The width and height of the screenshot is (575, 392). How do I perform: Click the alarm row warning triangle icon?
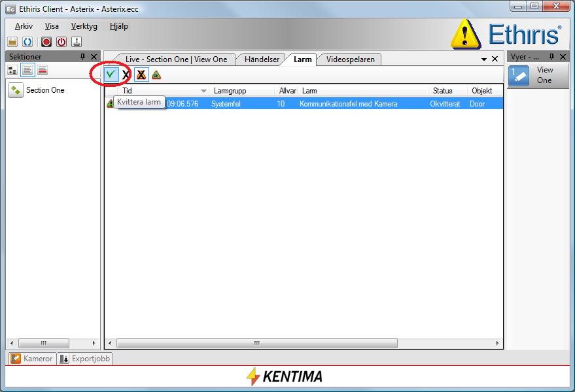110,104
